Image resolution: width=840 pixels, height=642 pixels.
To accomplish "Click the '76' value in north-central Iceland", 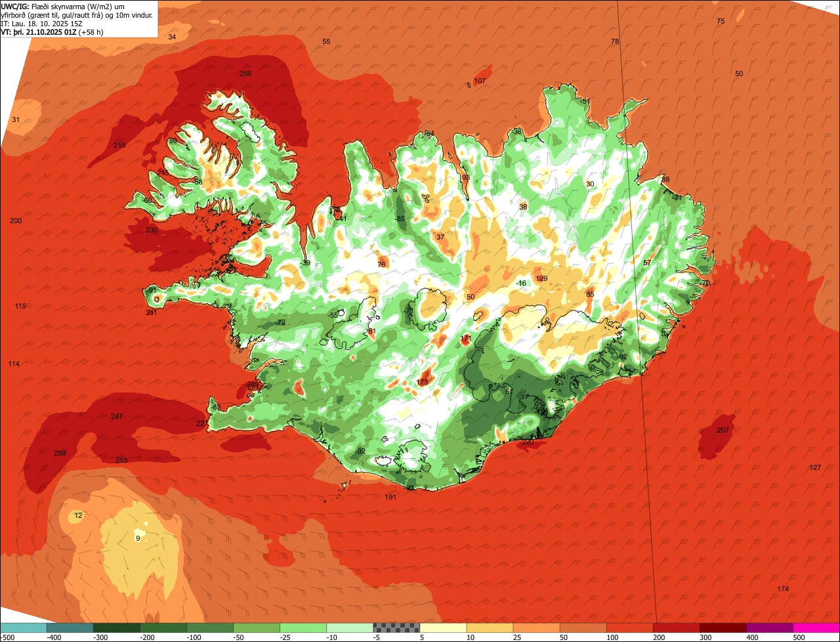I will coord(381,265).
